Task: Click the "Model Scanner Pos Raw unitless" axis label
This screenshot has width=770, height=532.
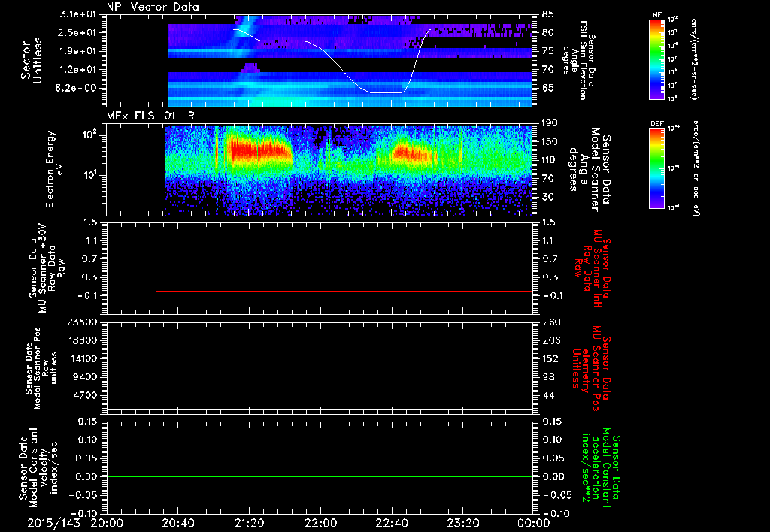Action: tap(41, 368)
